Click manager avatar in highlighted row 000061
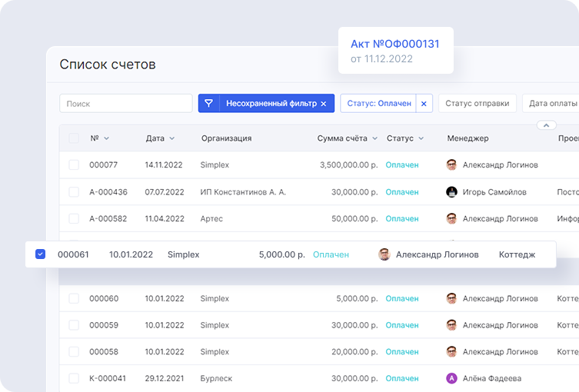Screen dimensions: 579x392 [x=384, y=254]
